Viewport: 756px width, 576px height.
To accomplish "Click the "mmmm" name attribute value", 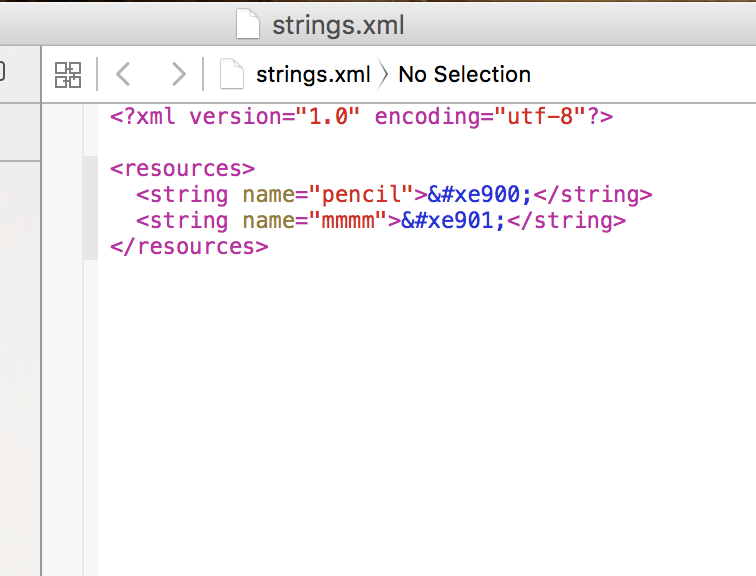I will point(348,220).
